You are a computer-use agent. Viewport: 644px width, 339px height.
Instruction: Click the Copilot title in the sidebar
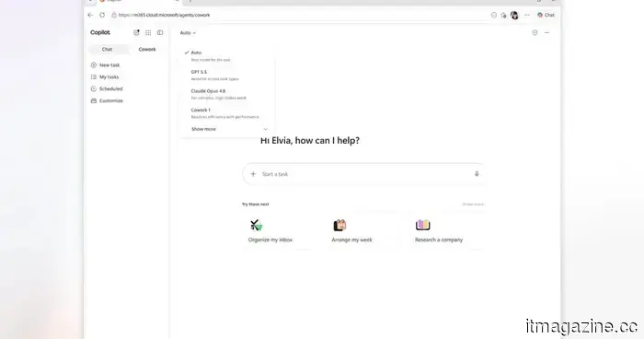[x=100, y=32]
